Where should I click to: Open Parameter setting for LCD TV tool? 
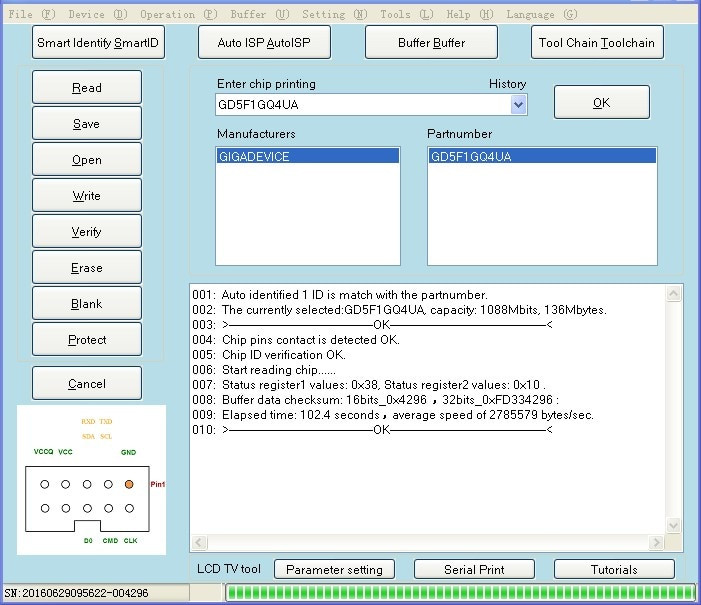(x=334, y=569)
